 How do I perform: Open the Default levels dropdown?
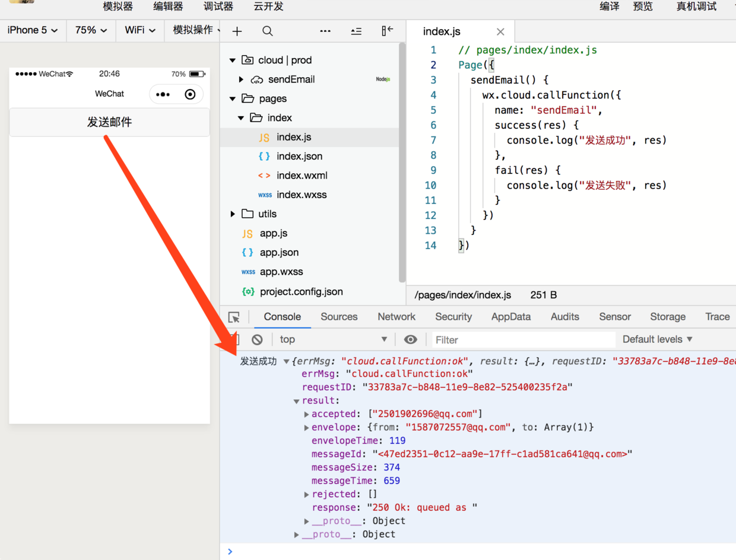[657, 339]
